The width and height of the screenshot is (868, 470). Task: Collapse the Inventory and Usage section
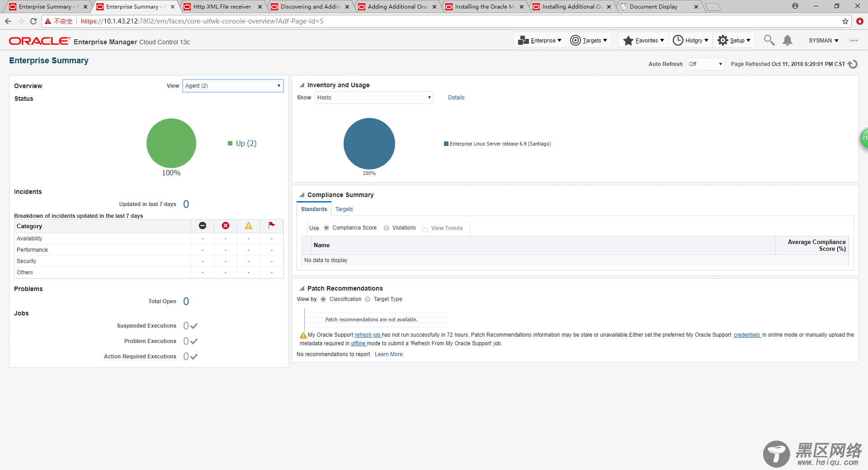(x=302, y=85)
